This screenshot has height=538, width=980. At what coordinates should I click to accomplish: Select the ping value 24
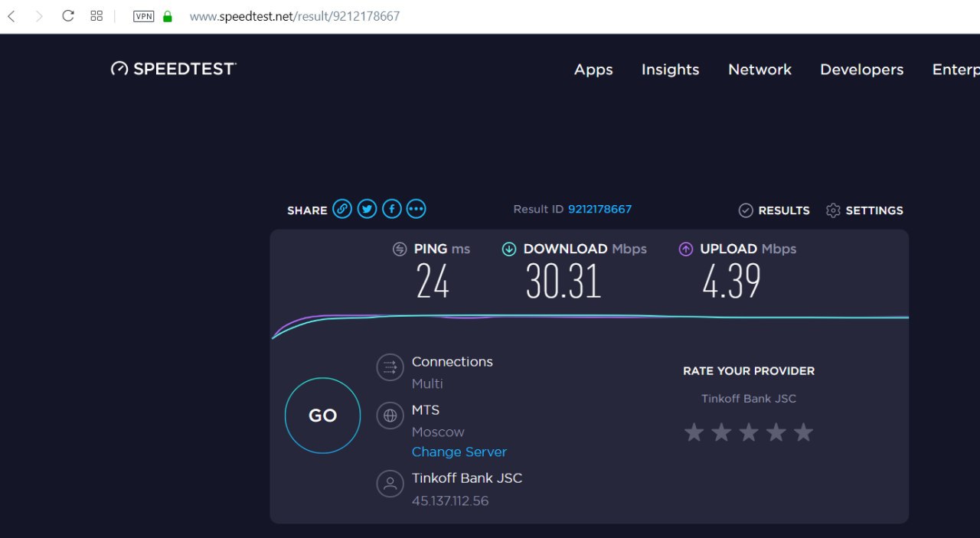[x=433, y=280]
